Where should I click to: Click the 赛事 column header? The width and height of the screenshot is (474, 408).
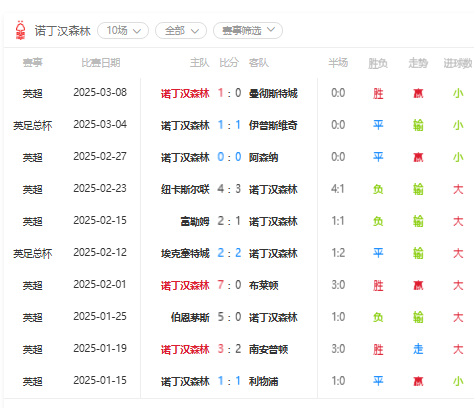pyautogui.click(x=33, y=62)
